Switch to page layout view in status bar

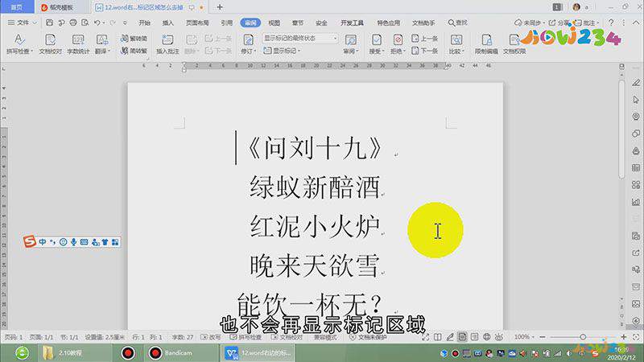462,337
